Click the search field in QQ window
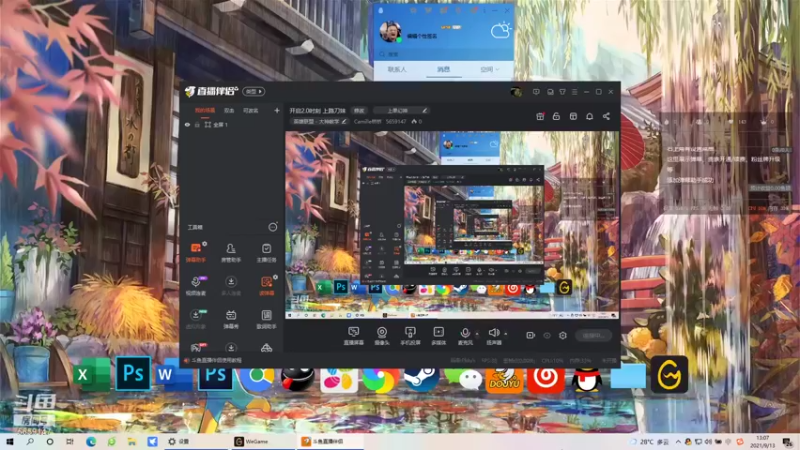The height and width of the screenshot is (450, 800). [443, 54]
